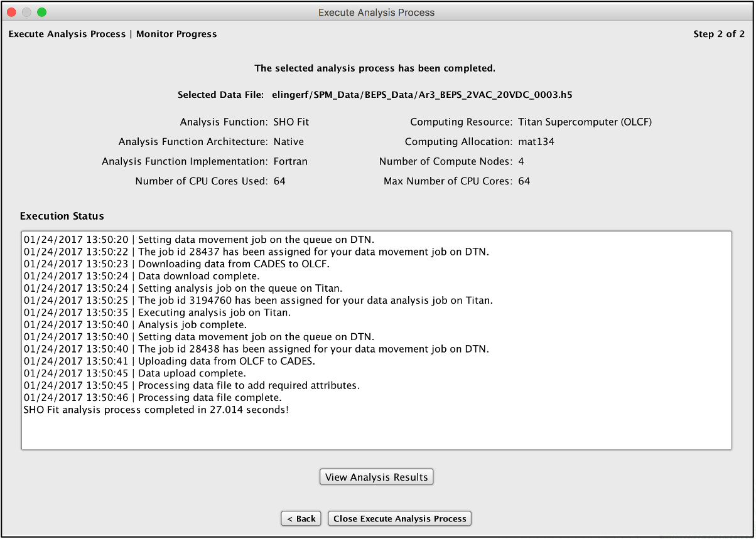Click the 'Native' architecture value
The width and height of the screenshot is (756, 539).
point(288,142)
